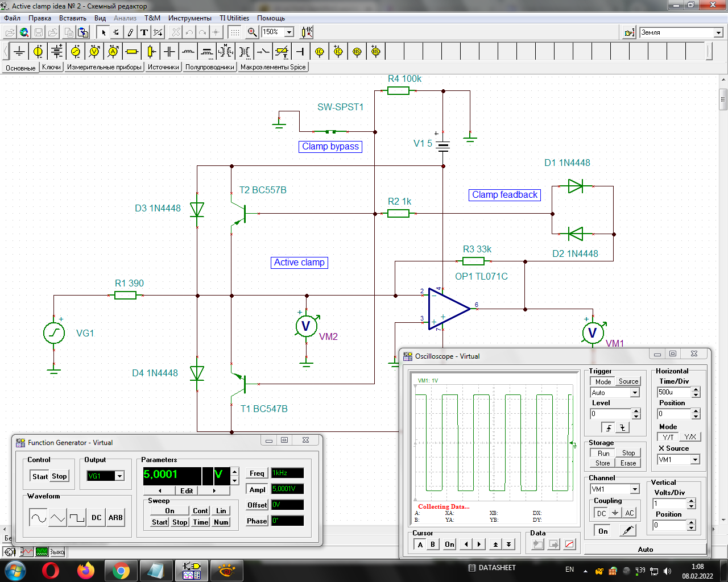Set oscilloscope mode to Y/X
The image size is (728, 582).
[690, 437]
